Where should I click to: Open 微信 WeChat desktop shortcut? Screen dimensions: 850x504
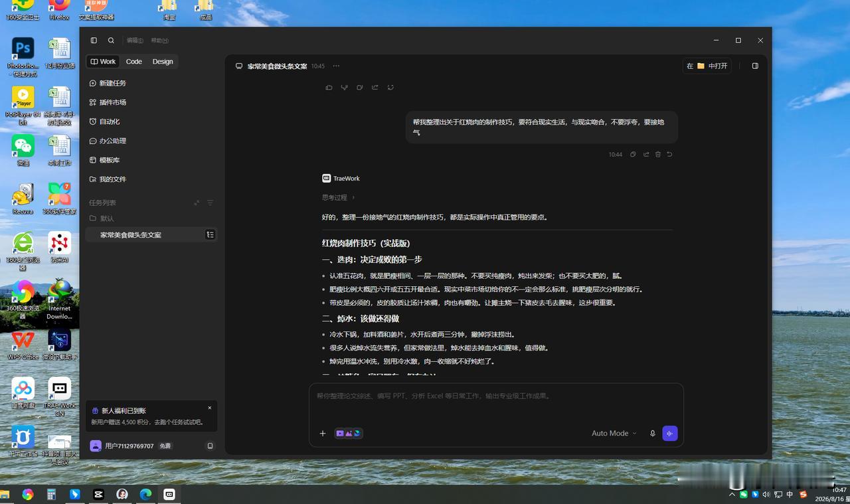pyautogui.click(x=23, y=151)
